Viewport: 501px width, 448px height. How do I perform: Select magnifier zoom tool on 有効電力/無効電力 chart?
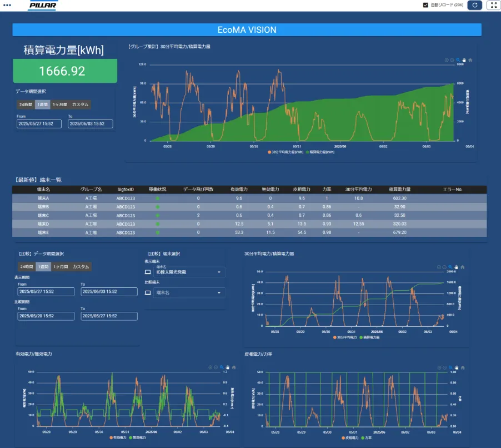click(222, 367)
